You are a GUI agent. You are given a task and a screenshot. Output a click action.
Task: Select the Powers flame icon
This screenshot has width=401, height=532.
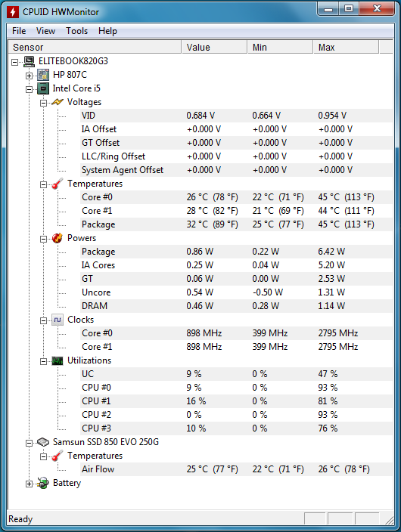pyautogui.click(x=58, y=238)
